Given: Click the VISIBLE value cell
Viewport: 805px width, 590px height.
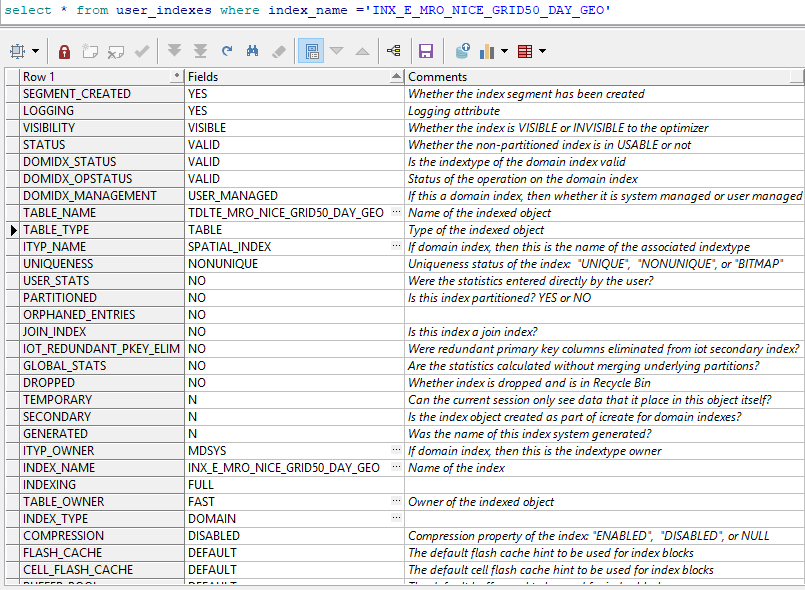Looking at the screenshot, I should click(x=294, y=128).
